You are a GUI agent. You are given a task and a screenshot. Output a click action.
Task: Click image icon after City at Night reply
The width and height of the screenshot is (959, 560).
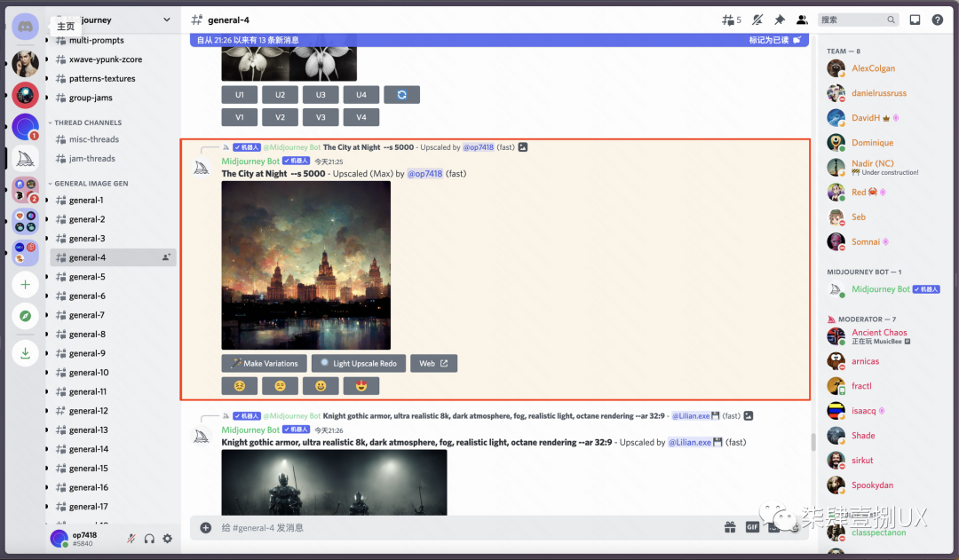point(523,147)
